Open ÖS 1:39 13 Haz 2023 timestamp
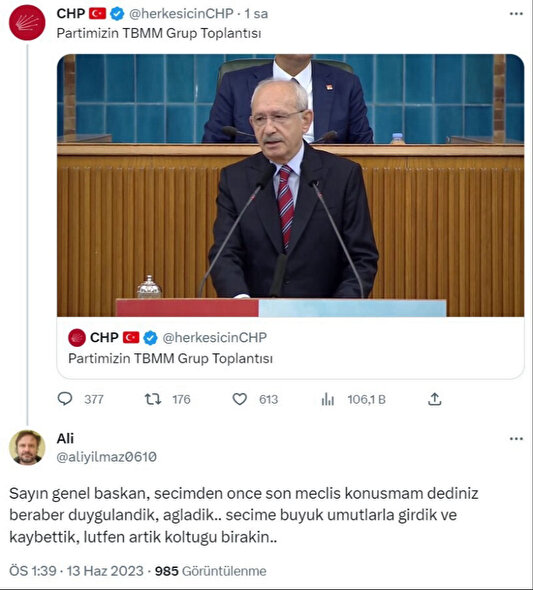Screen dimensions: 533x590 [x=76, y=571]
